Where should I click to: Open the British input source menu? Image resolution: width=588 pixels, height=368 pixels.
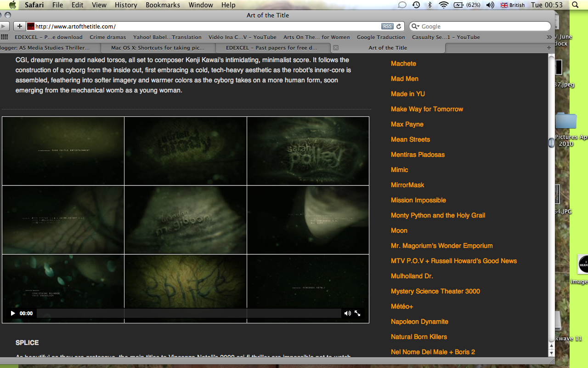(513, 5)
